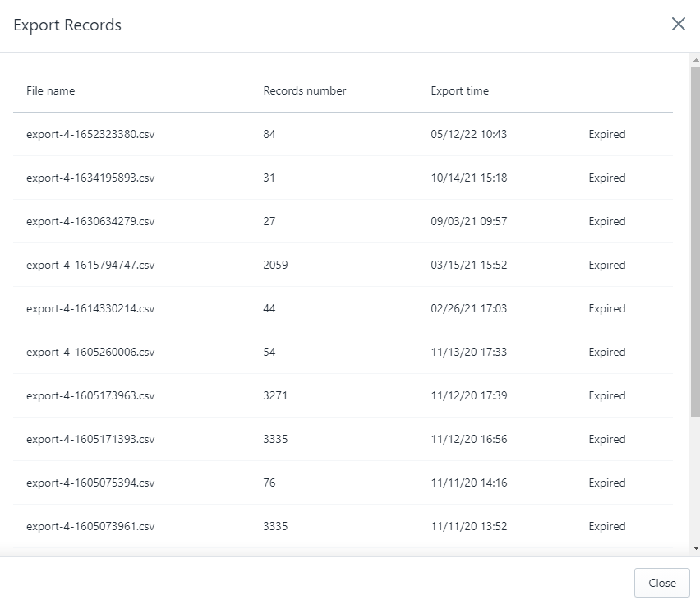Select file export-4-1605173963.csv

coord(90,395)
